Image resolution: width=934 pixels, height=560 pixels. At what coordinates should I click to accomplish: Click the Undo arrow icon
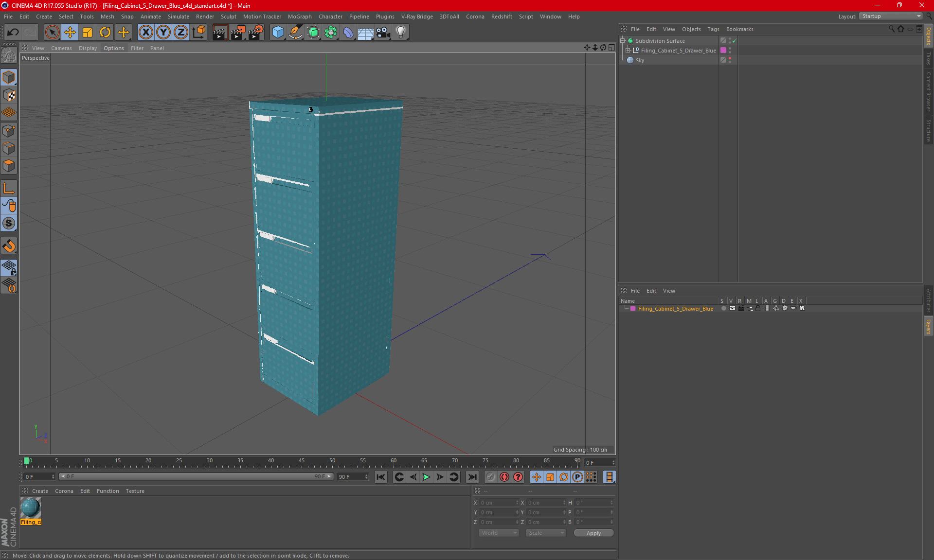13,32
